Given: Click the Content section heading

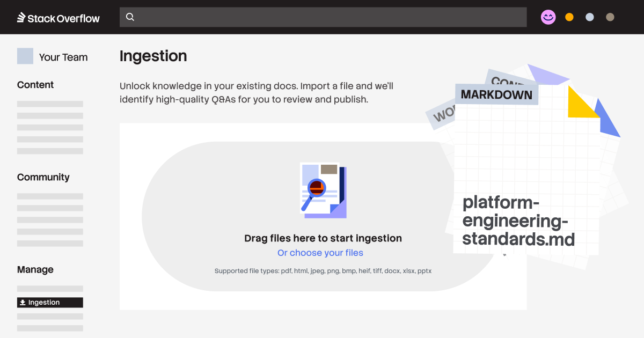Looking at the screenshot, I should tap(35, 85).
